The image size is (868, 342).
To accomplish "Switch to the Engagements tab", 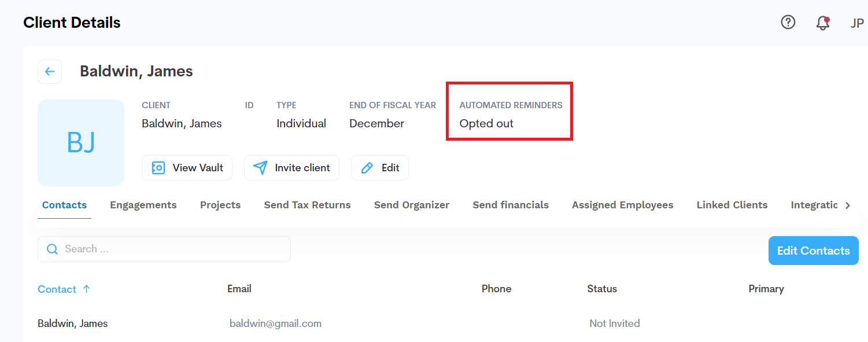I will pos(143,205).
